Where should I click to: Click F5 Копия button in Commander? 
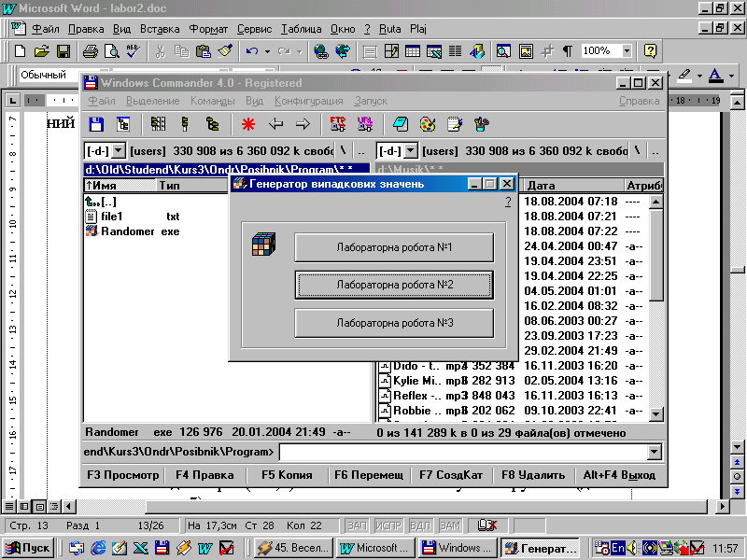pyautogui.click(x=287, y=475)
